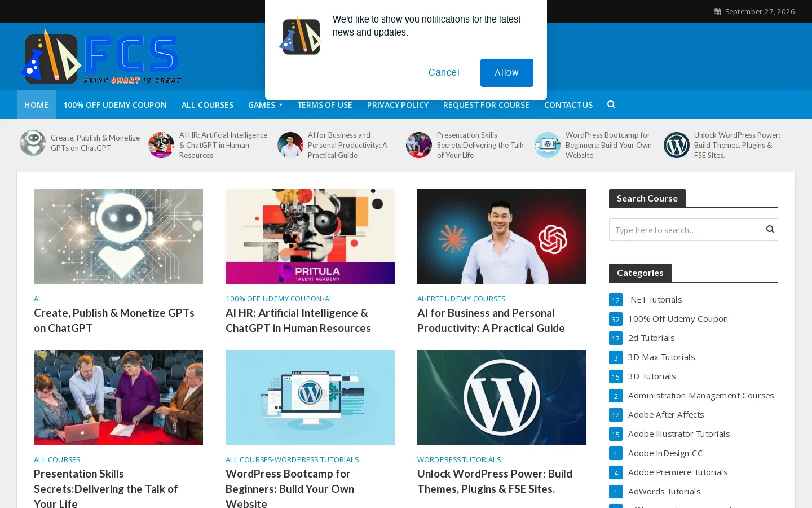This screenshot has height=508, width=812.
Task: Click WordPress Tutorials tag above Unlock WordPress Power
Action: (459, 459)
